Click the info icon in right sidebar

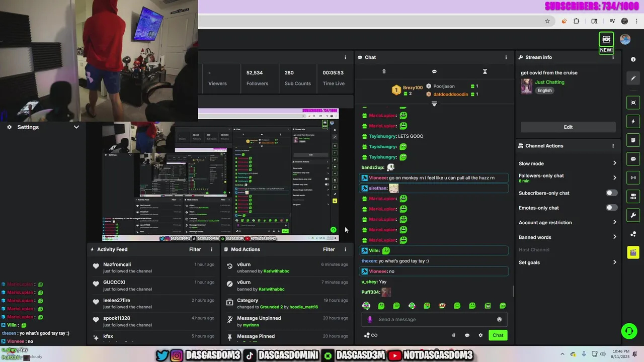[x=633, y=59]
